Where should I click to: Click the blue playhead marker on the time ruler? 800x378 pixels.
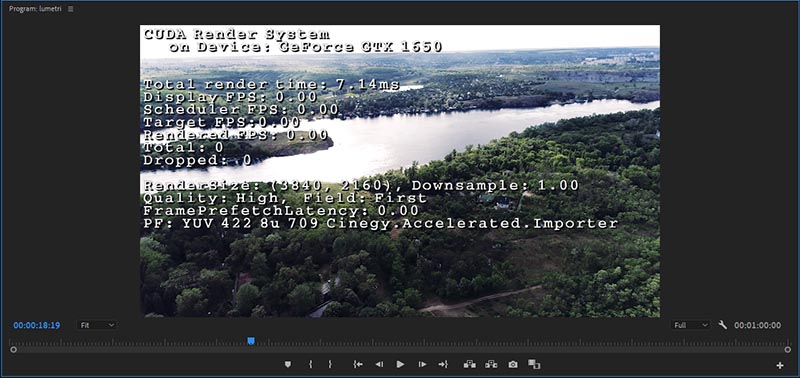(x=251, y=341)
